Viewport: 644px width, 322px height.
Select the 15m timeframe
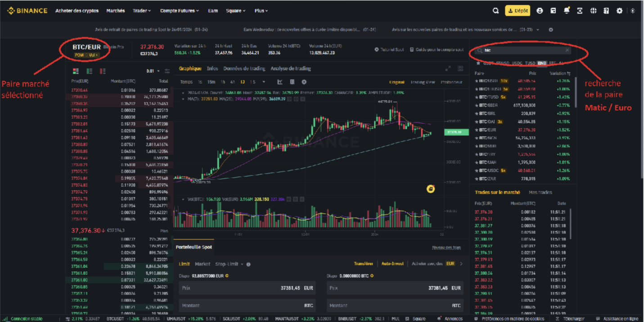pos(211,82)
